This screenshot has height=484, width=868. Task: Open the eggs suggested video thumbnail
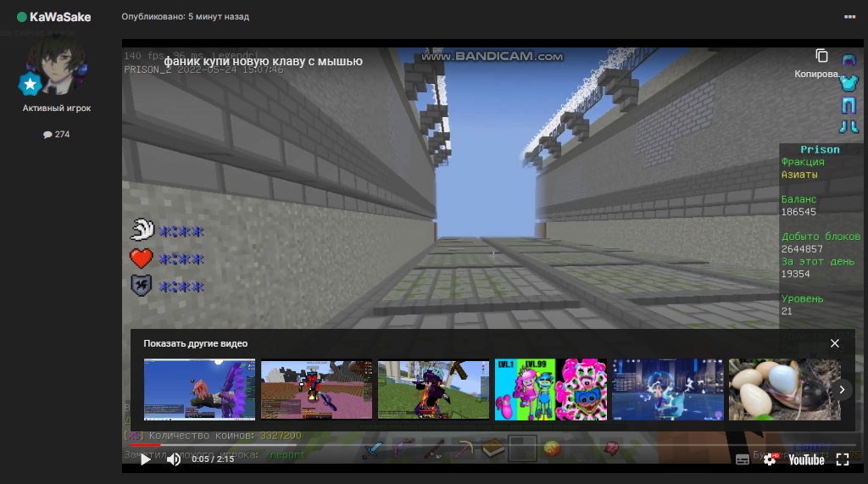tap(784, 389)
